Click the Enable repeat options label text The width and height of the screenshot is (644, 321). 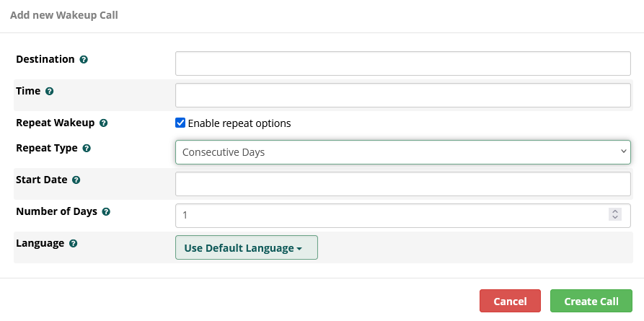pyautogui.click(x=239, y=123)
